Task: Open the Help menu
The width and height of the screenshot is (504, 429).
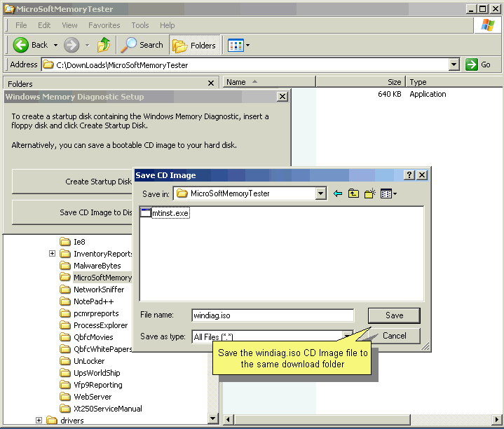Action: pos(167,25)
